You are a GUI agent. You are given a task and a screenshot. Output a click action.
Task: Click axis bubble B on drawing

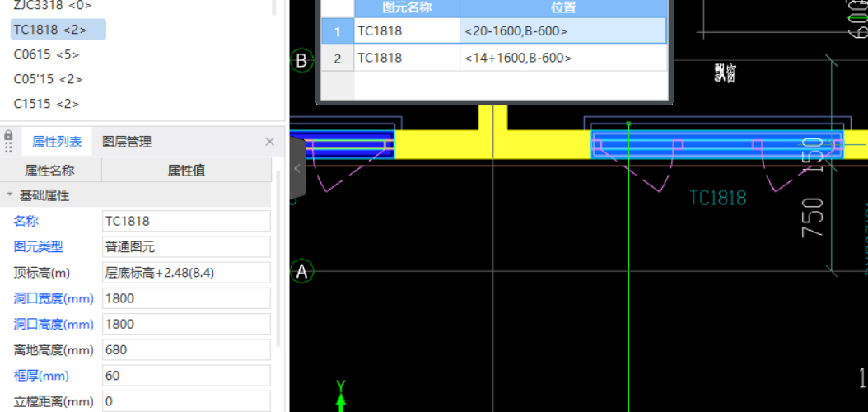point(301,60)
